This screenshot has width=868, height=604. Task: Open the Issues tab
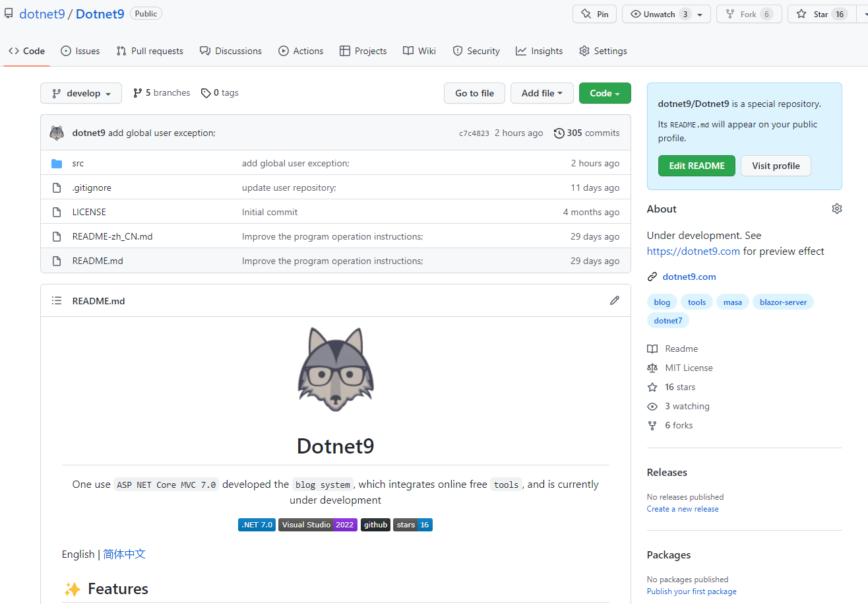tap(80, 51)
